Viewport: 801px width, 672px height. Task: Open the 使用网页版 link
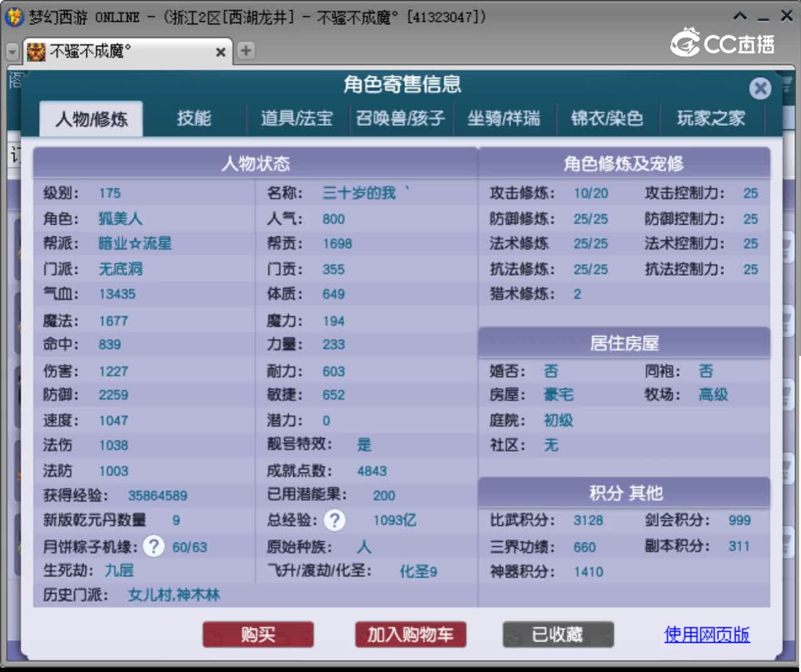pyautogui.click(x=707, y=634)
